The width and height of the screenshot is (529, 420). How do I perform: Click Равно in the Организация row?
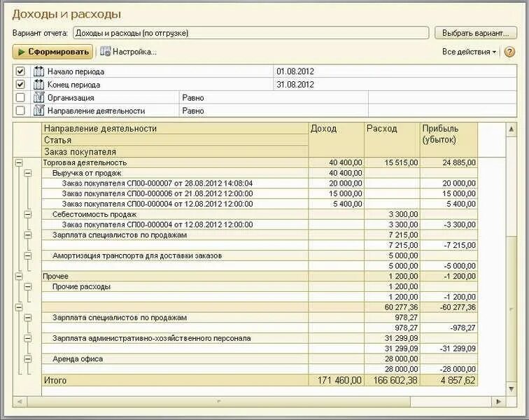193,98
